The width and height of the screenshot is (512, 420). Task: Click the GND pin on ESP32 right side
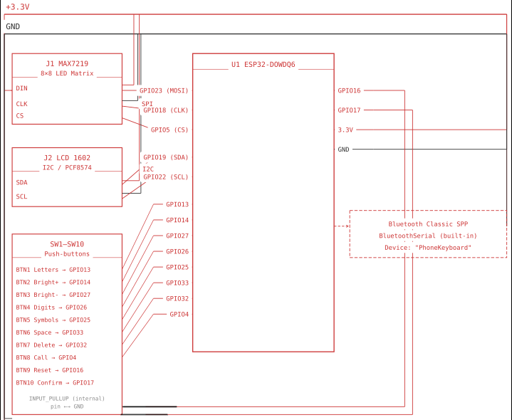(343, 149)
